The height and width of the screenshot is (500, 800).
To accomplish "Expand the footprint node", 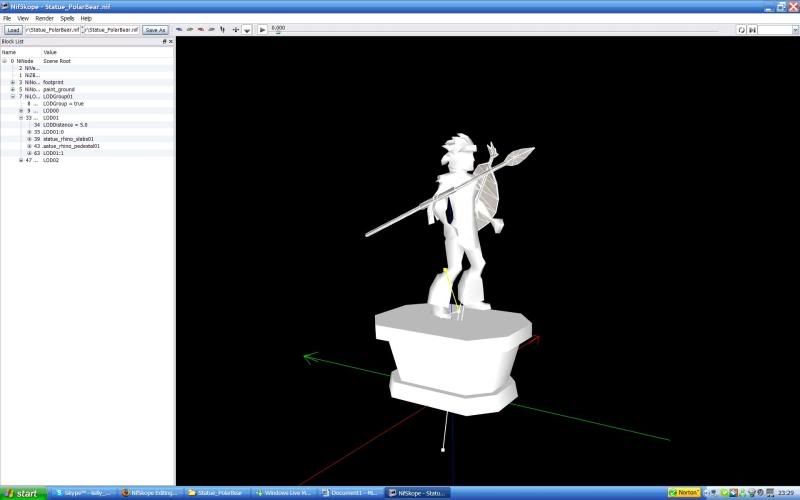I will coord(12,82).
